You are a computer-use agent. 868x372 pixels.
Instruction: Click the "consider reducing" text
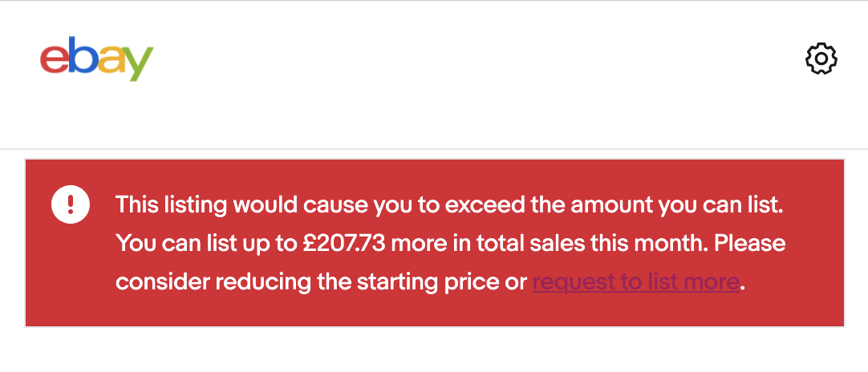(213, 282)
